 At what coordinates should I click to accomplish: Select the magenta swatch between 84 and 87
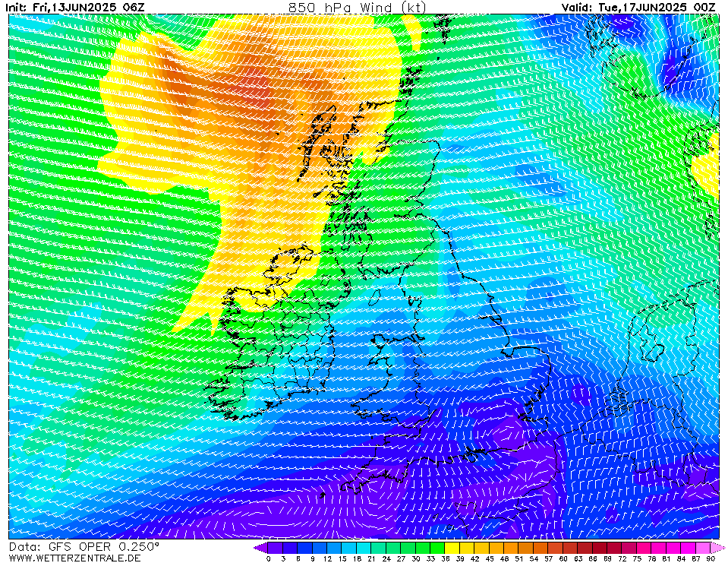click(x=688, y=548)
